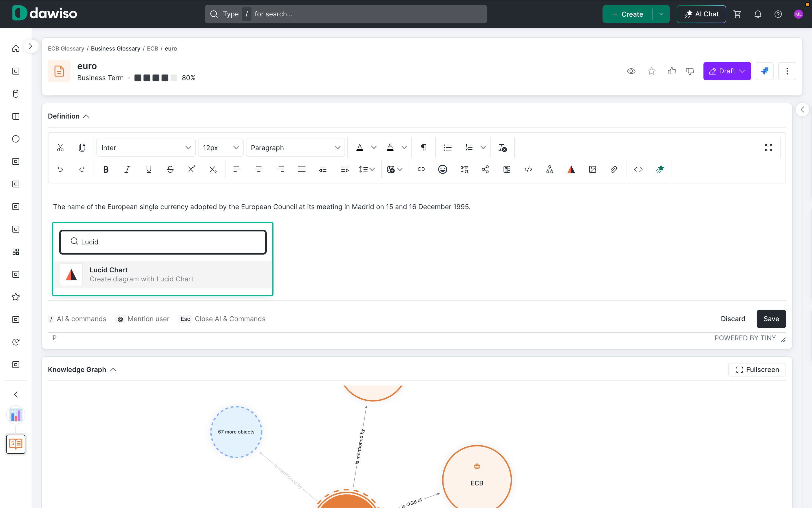This screenshot has height=508, width=812.
Task: Click the command search field containing Lucid
Action: click(163, 242)
